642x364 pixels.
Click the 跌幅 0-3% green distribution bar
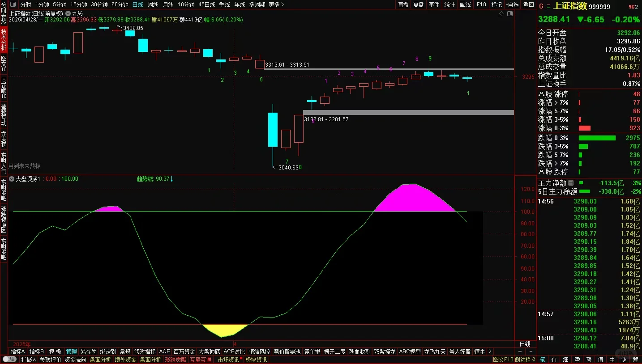point(597,138)
